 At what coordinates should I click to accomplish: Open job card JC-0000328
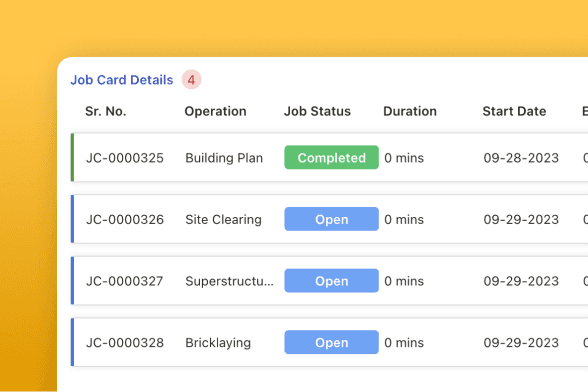[x=125, y=342]
